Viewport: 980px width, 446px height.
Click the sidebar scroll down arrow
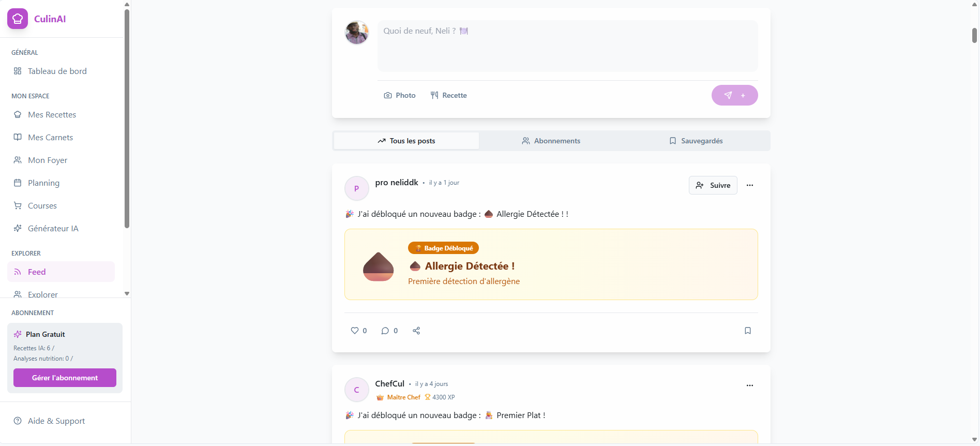click(x=127, y=293)
